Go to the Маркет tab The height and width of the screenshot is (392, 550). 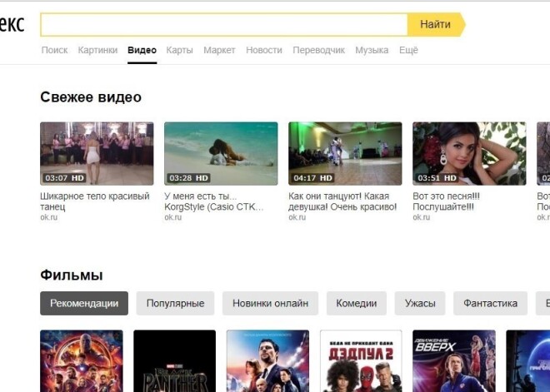[220, 50]
